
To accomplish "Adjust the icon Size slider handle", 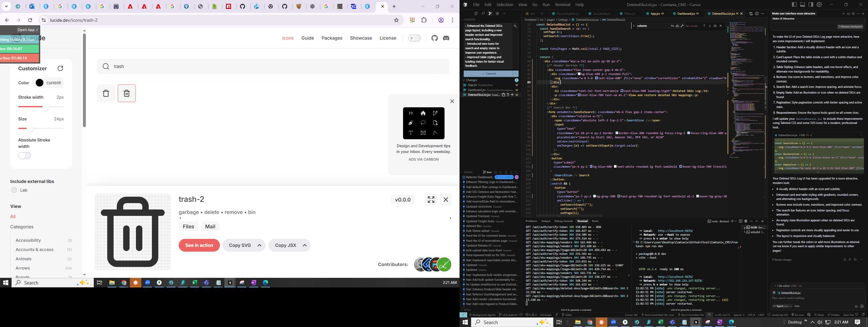I will click(30, 128).
